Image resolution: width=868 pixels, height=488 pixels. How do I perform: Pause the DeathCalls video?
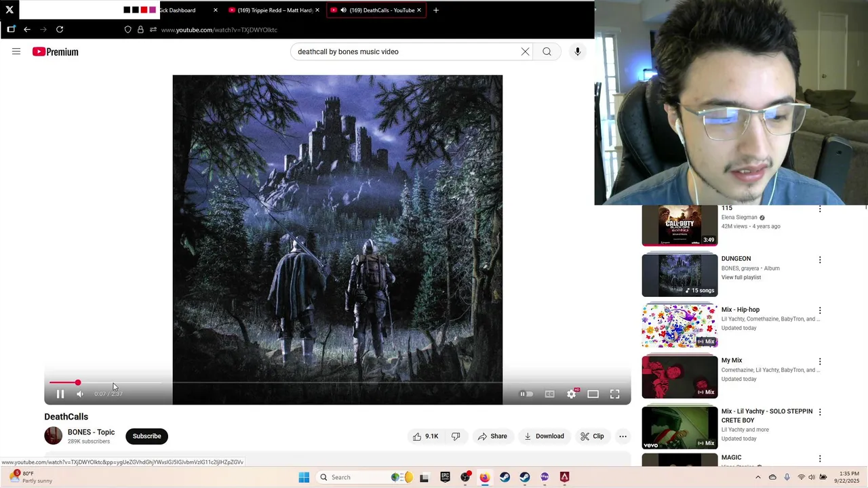(60, 394)
